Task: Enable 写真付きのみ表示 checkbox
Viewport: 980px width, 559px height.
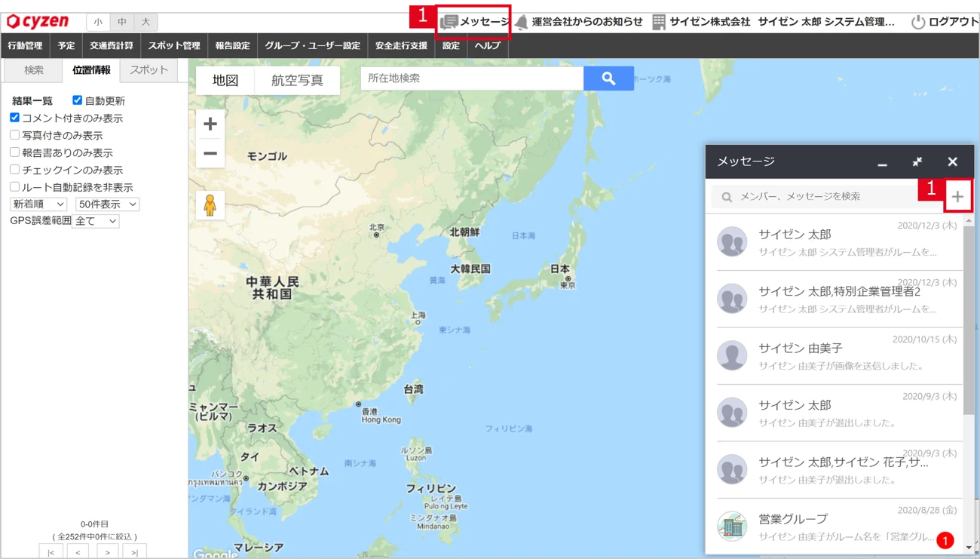Action: point(14,135)
